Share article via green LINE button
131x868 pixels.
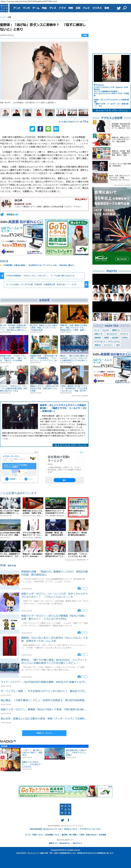point(48,129)
